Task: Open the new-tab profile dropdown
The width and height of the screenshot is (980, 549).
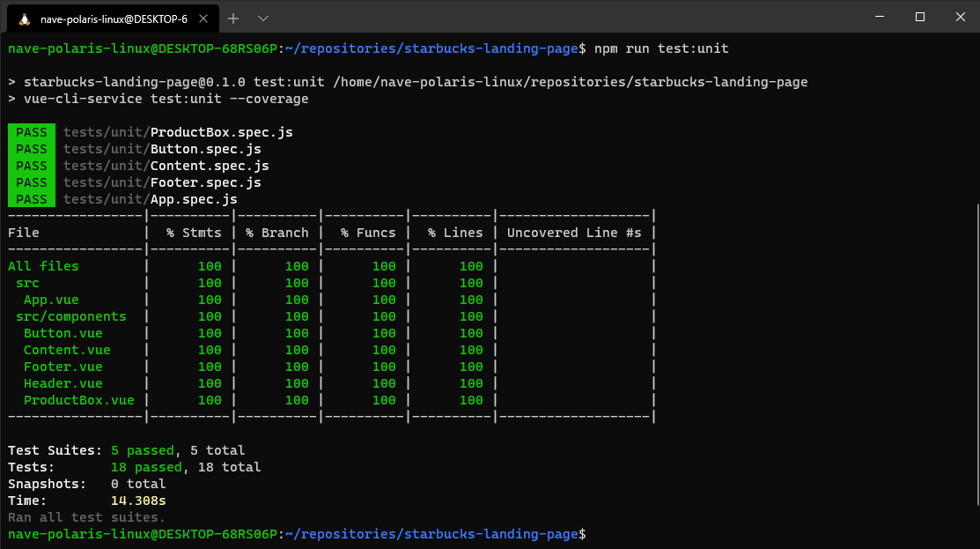Action: coord(263,19)
